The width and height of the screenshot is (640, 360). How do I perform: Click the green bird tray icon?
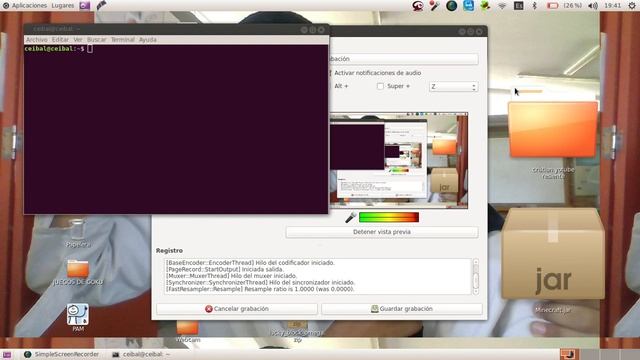pyautogui.click(x=485, y=6)
